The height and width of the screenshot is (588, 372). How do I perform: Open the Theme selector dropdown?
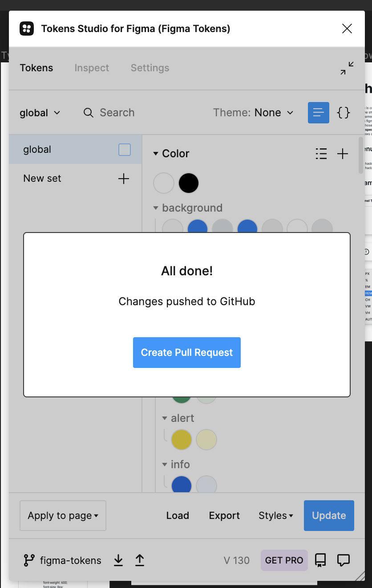[253, 113]
